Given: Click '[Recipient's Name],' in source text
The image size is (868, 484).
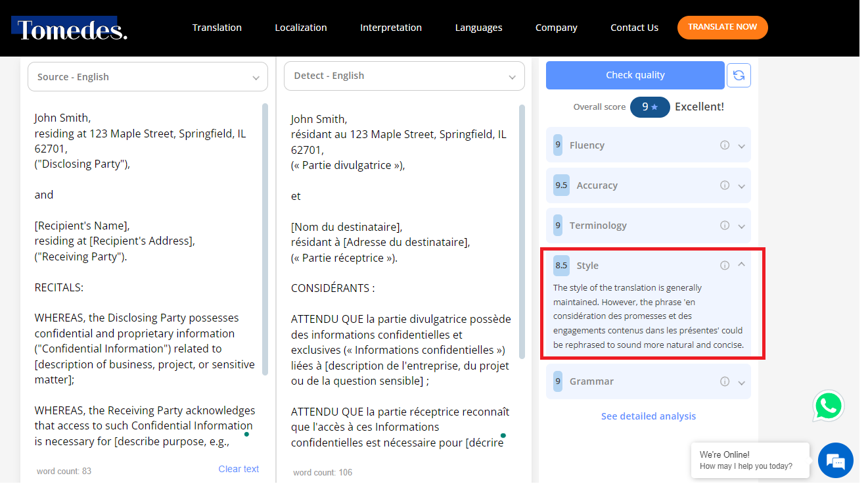Looking at the screenshot, I should (x=82, y=226).
